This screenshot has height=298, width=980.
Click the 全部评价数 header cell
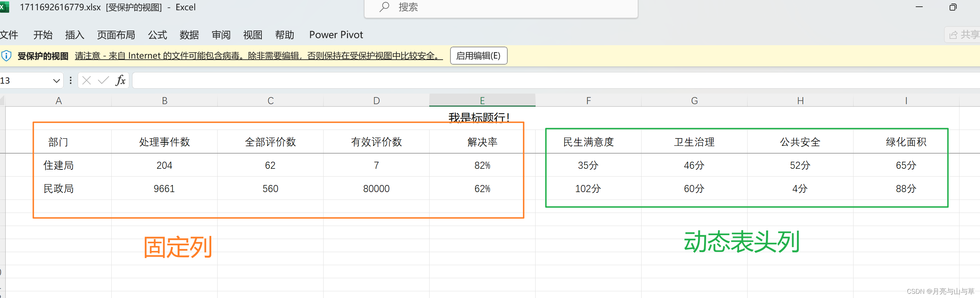click(x=271, y=142)
